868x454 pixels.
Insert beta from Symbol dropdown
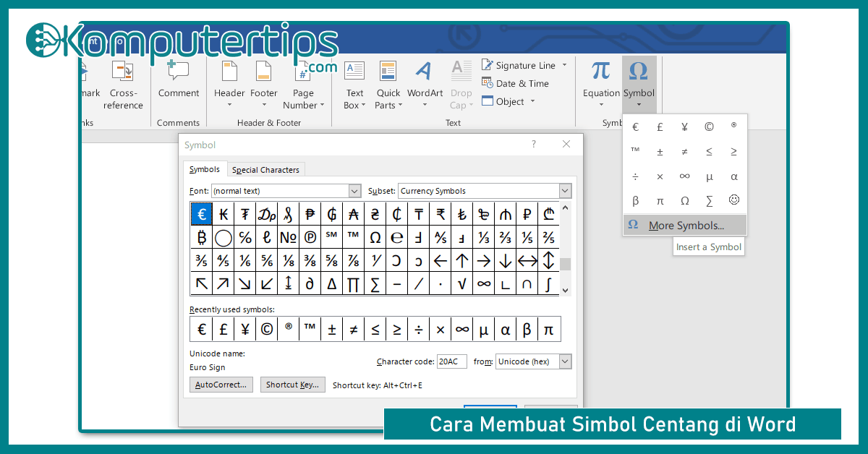coord(635,201)
